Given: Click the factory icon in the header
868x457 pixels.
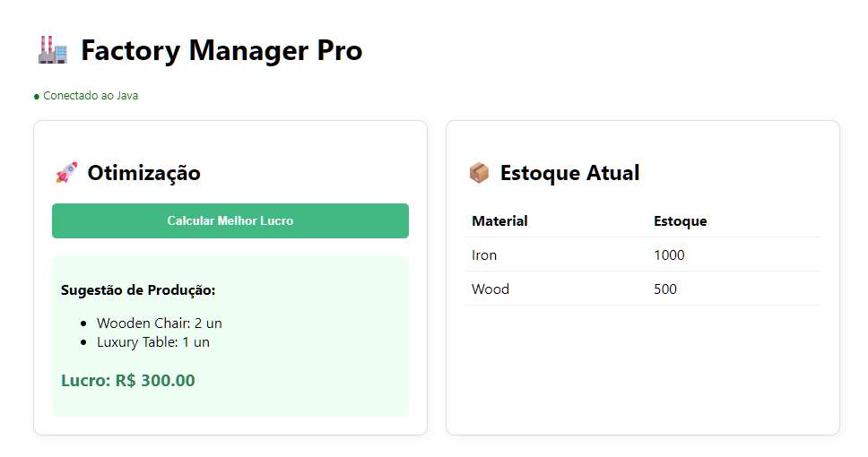Looking at the screenshot, I should (53, 50).
